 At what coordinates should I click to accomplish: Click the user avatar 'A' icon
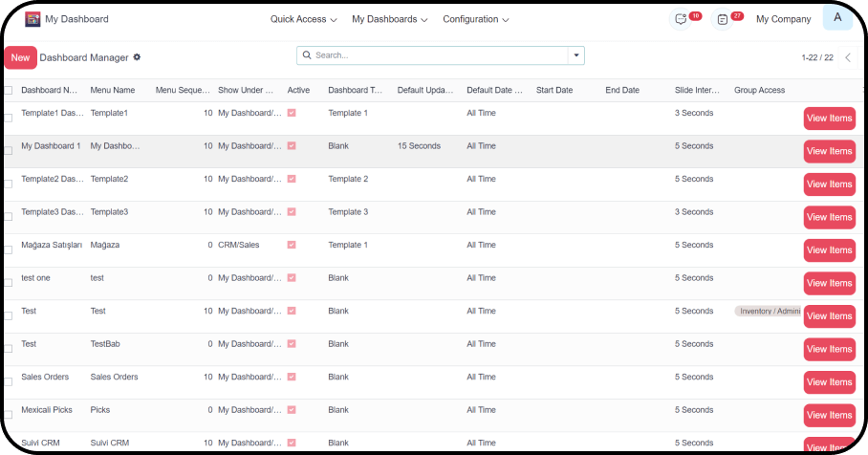coord(837,18)
